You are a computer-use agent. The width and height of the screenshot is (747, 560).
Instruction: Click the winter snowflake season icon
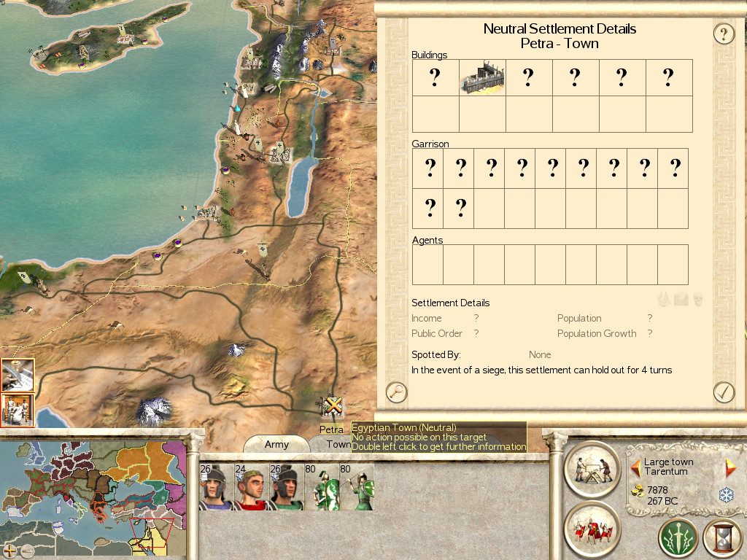click(726, 495)
